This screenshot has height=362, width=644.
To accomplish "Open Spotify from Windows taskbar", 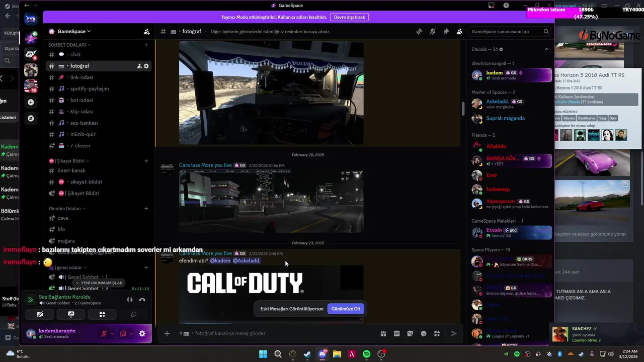I will (367, 354).
